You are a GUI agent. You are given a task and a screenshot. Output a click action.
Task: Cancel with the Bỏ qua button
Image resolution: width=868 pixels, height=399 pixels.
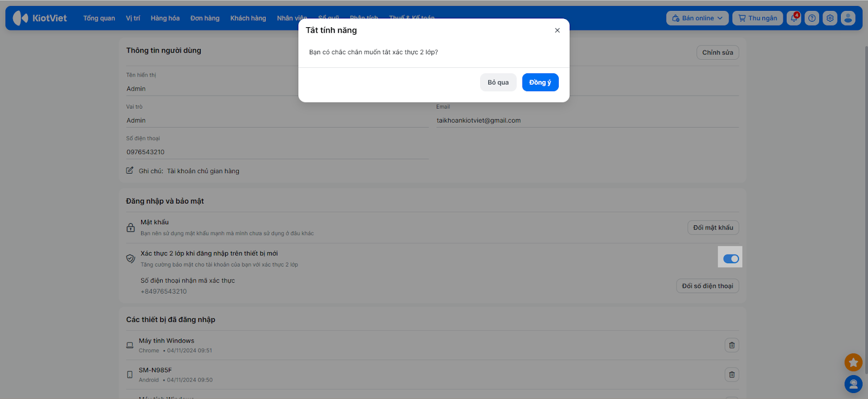click(x=498, y=83)
